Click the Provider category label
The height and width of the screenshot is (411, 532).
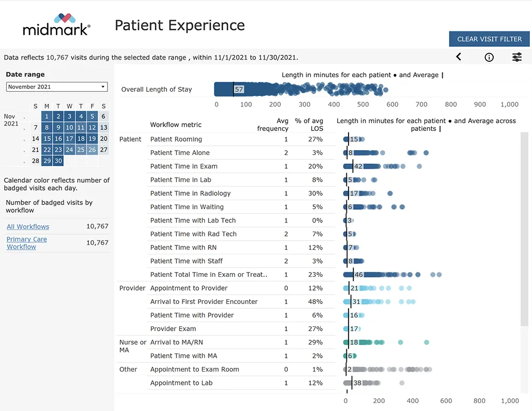pyautogui.click(x=132, y=288)
